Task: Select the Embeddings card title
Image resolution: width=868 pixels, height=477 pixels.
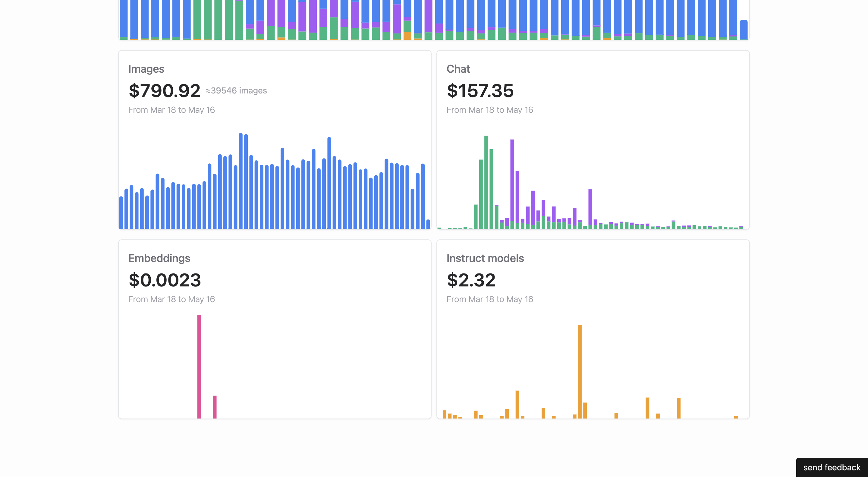Action: tap(159, 258)
